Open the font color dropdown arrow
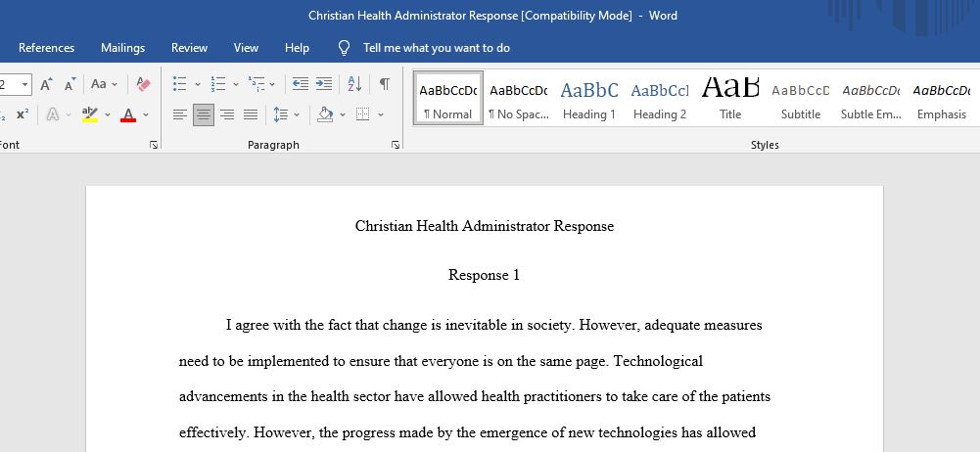980x452 pixels. (x=146, y=114)
